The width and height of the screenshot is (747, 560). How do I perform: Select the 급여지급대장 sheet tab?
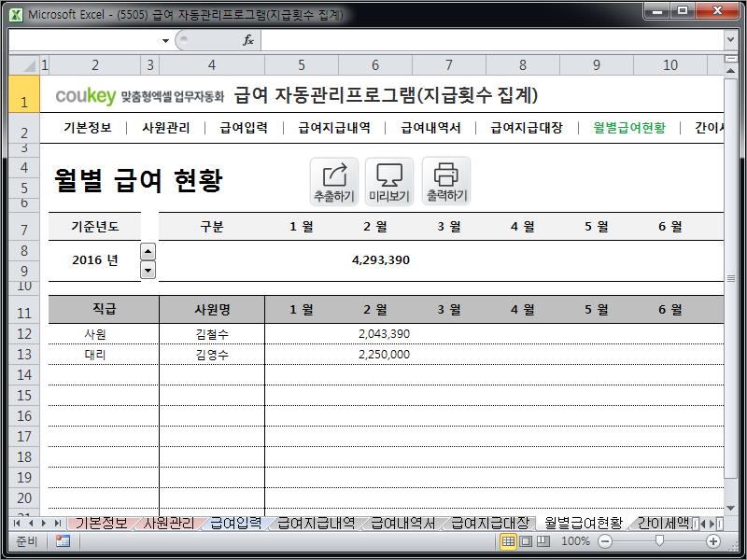point(490,524)
